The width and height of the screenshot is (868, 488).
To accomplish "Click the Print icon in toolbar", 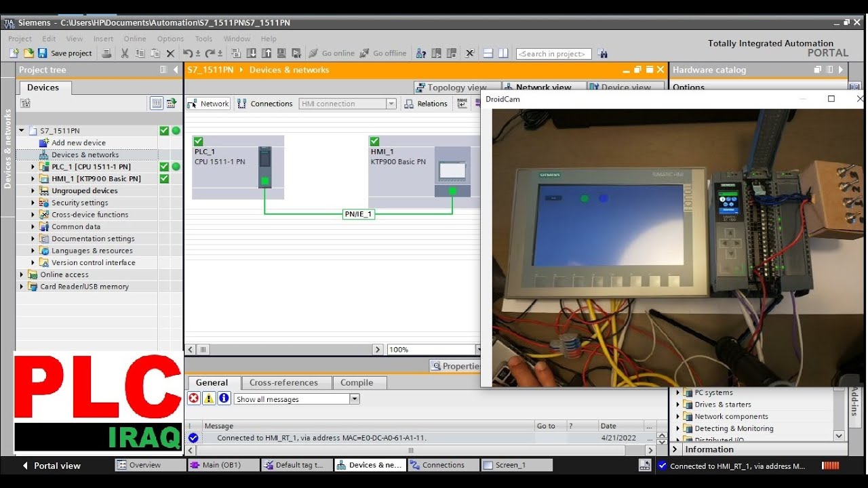I will pos(106,53).
